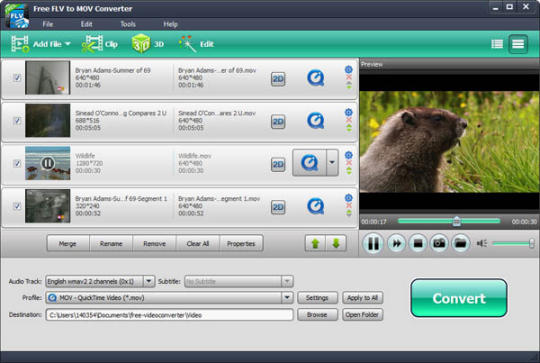
Task: Move selected file up with green arrow
Action: pyautogui.click(x=315, y=243)
